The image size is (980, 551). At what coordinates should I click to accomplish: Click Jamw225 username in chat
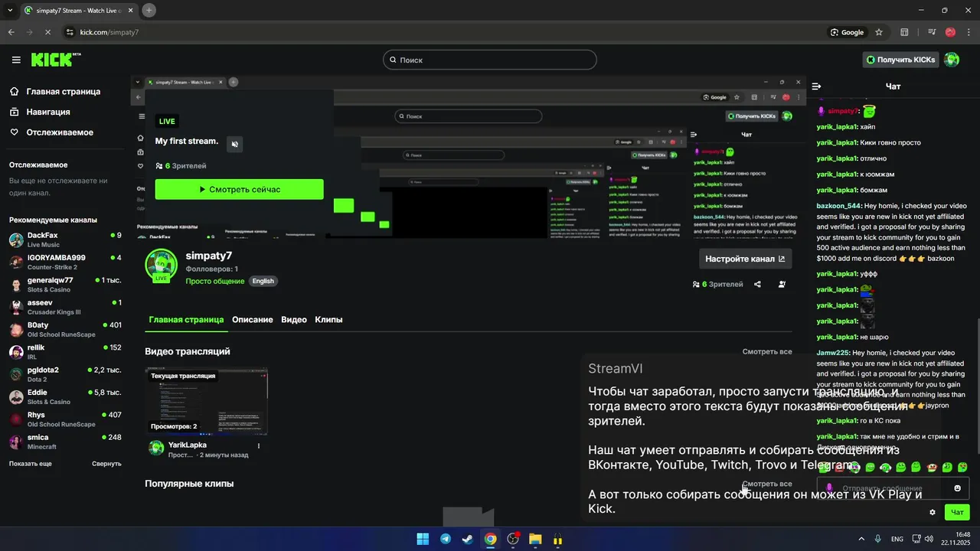pyautogui.click(x=833, y=353)
